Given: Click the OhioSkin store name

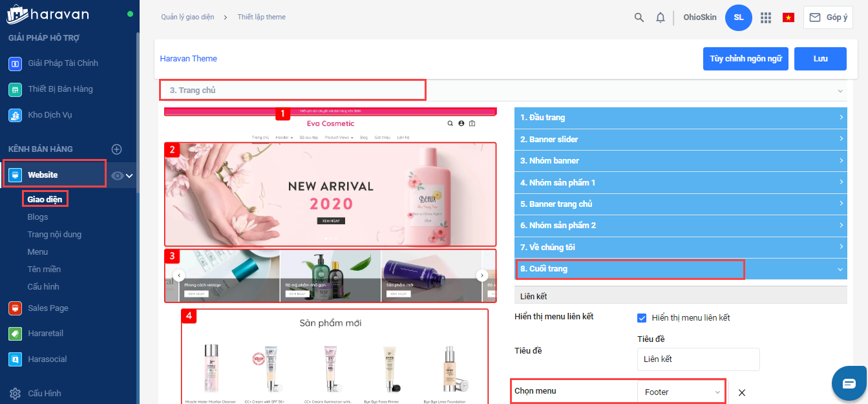Looking at the screenshot, I should tap(700, 17).
